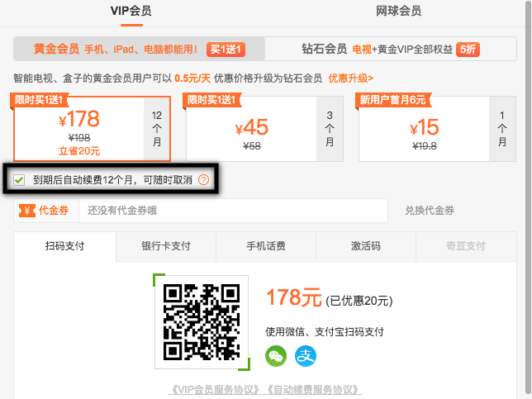Choose the ¥15 1个月 plan card
532x399 pixels.
tap(437, 129)
